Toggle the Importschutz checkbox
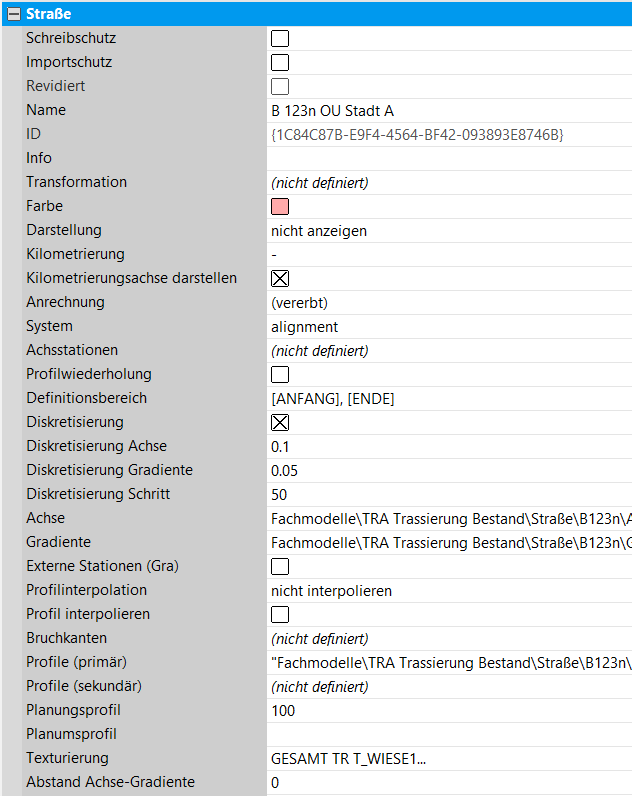632x796 pixels. point(280,62)
